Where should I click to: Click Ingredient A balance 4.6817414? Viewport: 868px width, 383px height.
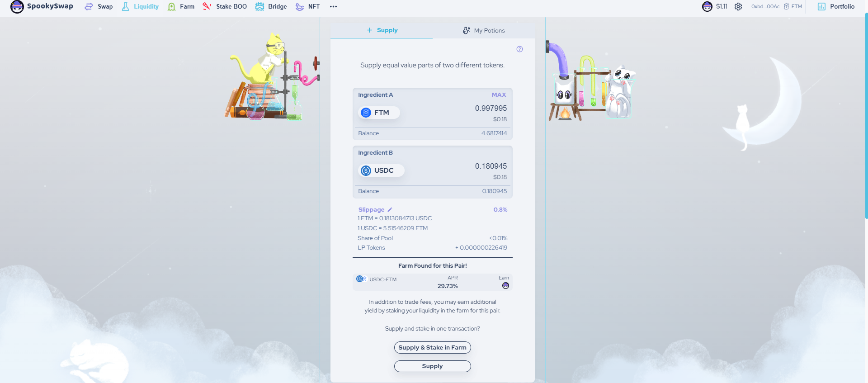(x=494, y=133)
